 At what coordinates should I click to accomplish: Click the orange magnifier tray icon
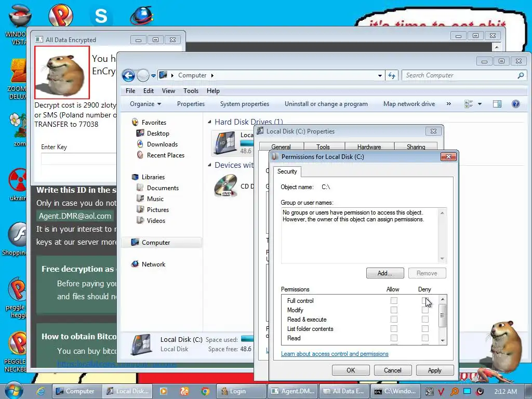coord(454,391)
